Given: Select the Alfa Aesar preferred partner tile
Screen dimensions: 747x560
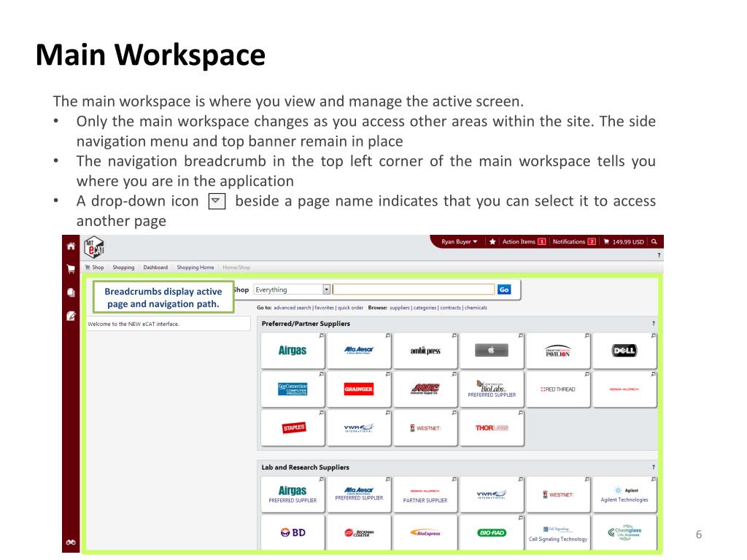Looking at the screenshot, I should tap(359, 351).
